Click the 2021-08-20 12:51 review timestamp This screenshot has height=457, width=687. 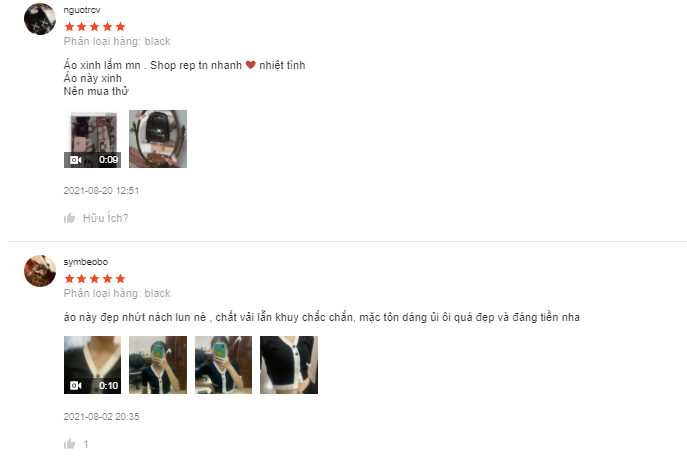[101, 191]
